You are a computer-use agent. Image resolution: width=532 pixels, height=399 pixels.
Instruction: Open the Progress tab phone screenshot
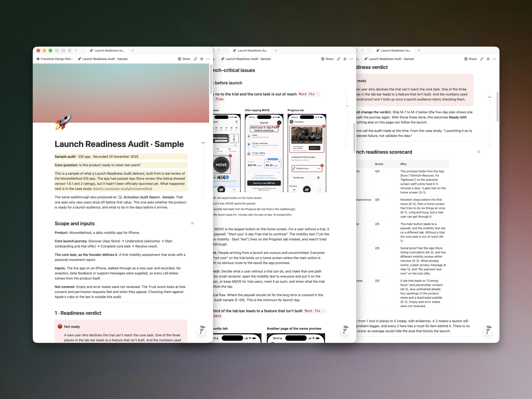tap(307, 153)
